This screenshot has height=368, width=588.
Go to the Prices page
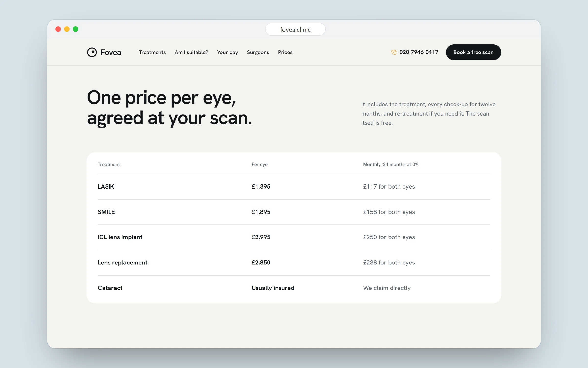[x=285, y=52]
